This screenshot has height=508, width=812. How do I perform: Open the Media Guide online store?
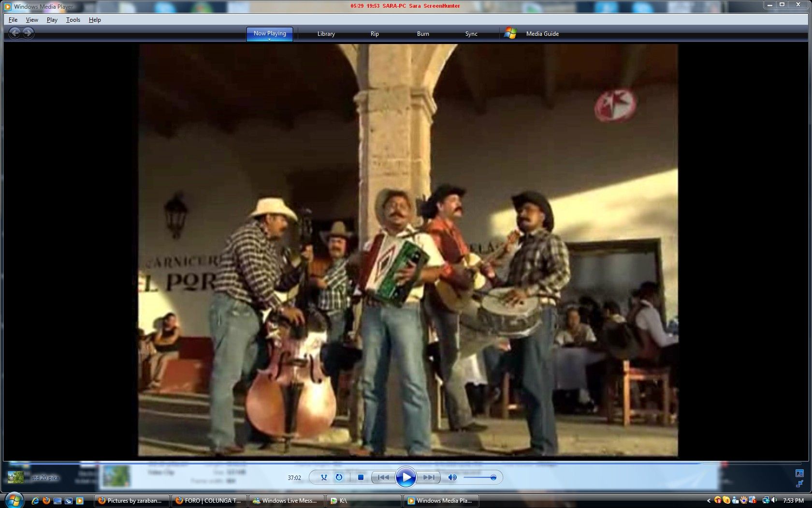(x=542, y=34)
